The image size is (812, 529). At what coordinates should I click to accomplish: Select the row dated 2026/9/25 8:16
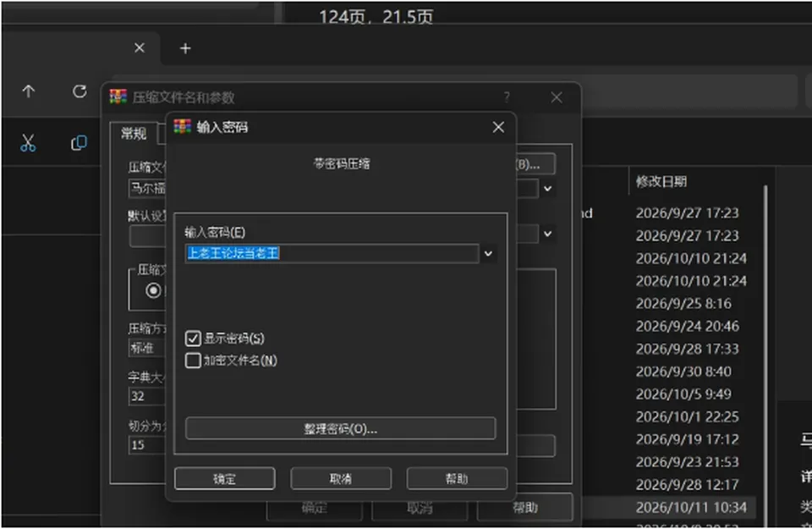683,304
